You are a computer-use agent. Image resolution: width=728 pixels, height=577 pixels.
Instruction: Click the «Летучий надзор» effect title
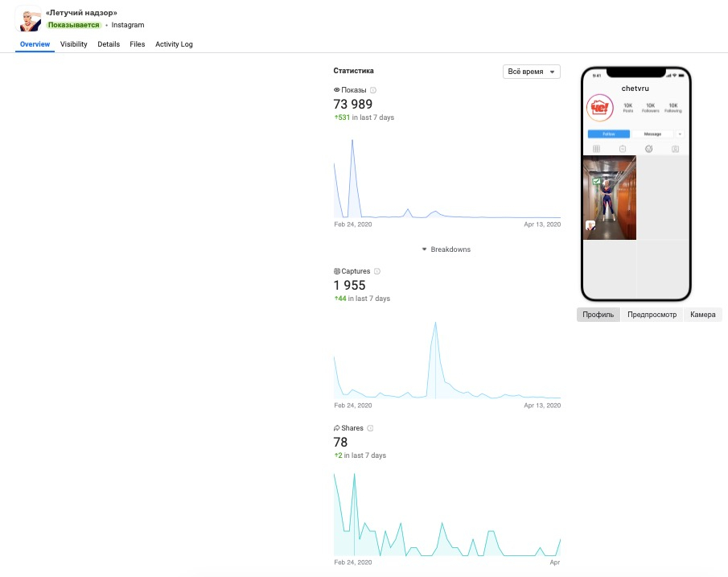tap(81, 13)
